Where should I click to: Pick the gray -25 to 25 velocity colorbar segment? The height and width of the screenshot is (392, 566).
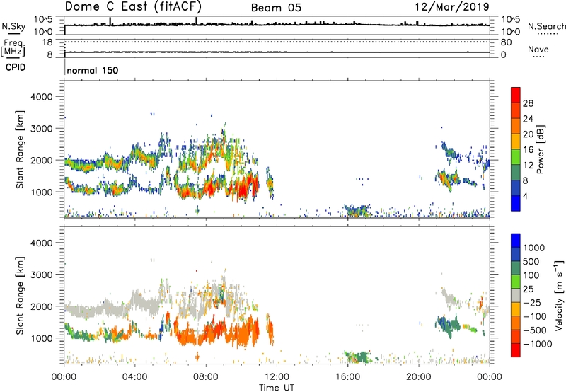516,296
